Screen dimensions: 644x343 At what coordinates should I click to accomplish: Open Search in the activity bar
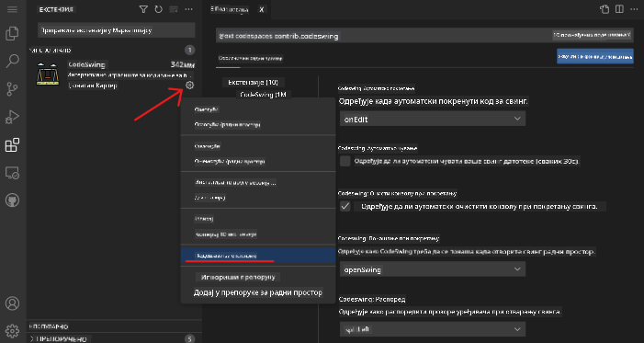click(x=12, y=61)
